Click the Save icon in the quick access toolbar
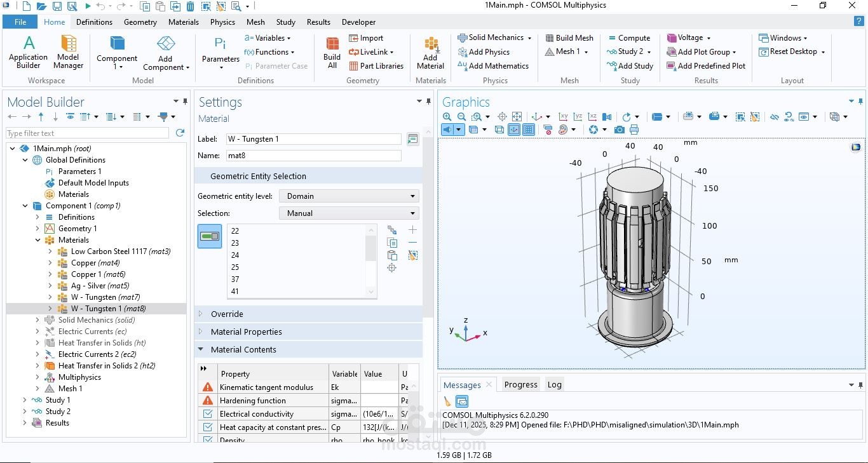 pos(57,6)
